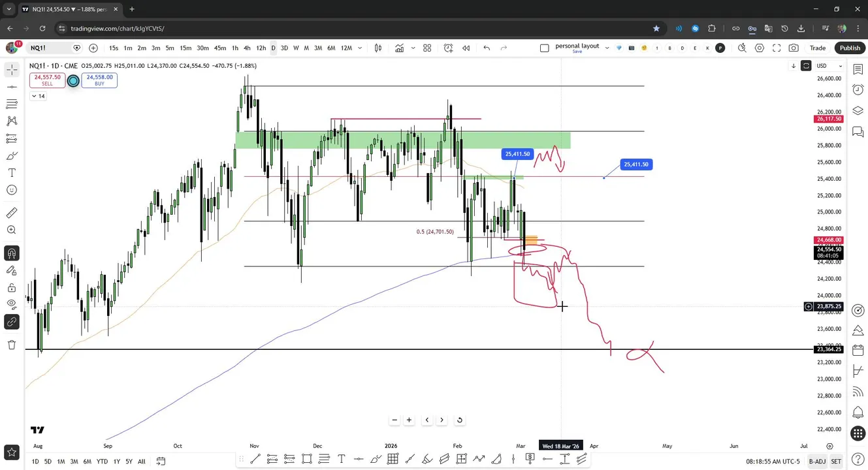Viewport: 868px width, 470px height.
Task: Start bar replay mode
Action: click(x=466, y=48)
